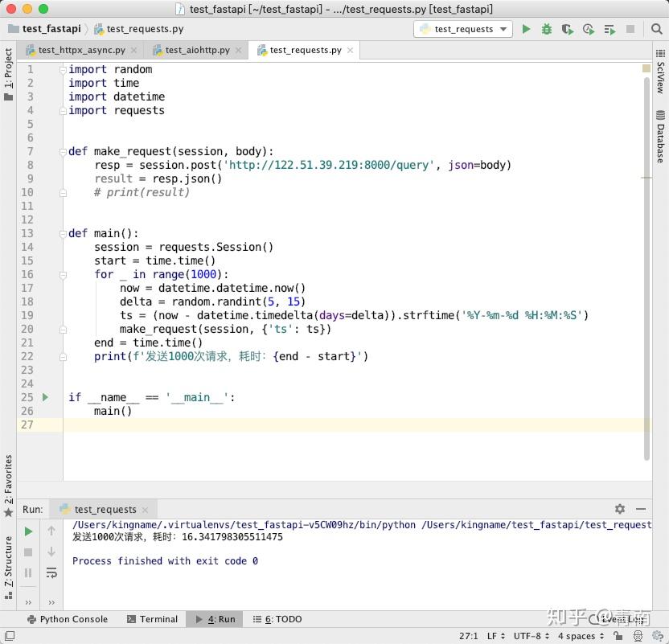This screenshot has width=669, height=644.
Task: Run the test_requests configuration
Action: pos(527,28)
